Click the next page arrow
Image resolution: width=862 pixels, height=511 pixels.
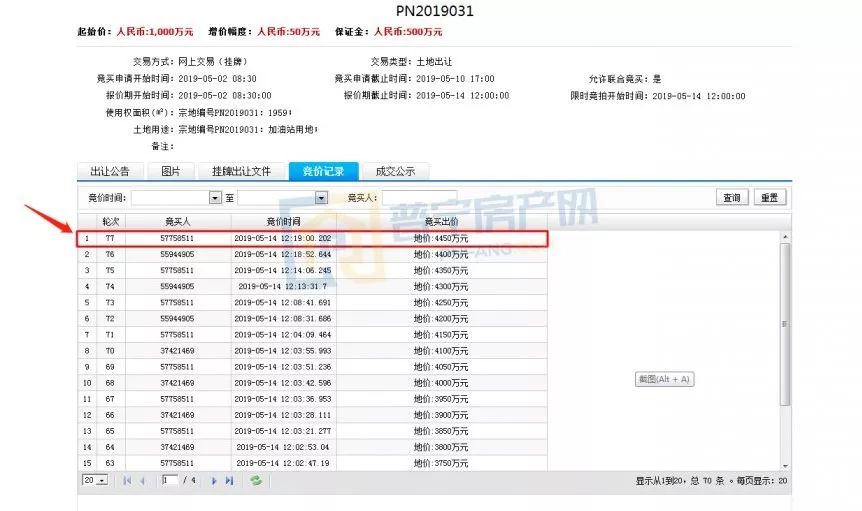(x=214, y=481)
